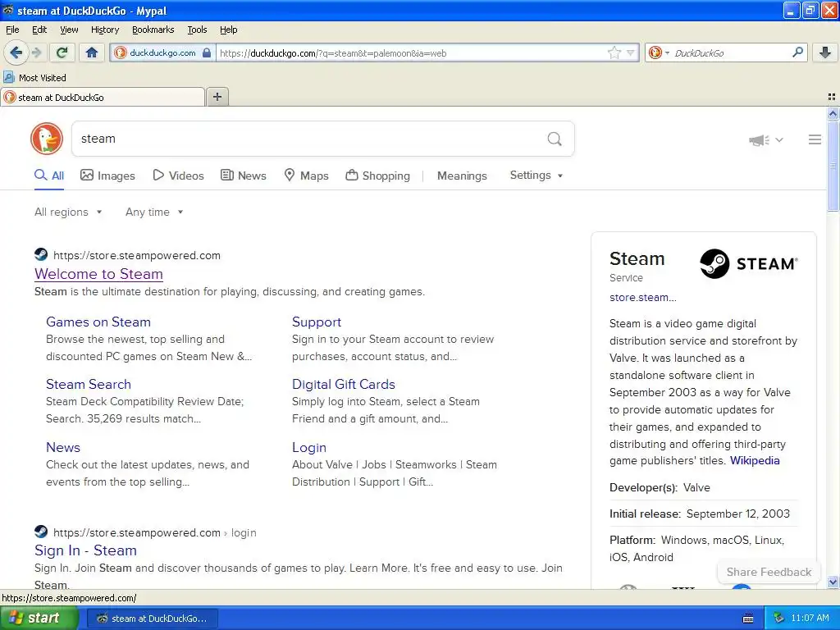Open the Tools menu
Screen dimensions: 840x630
[197, 30]
